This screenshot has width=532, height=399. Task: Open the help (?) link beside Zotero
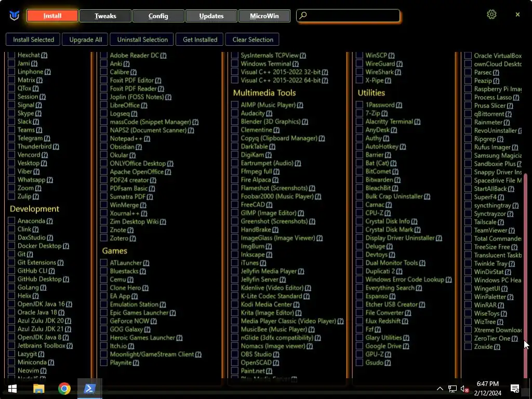(x=132, y=238)
